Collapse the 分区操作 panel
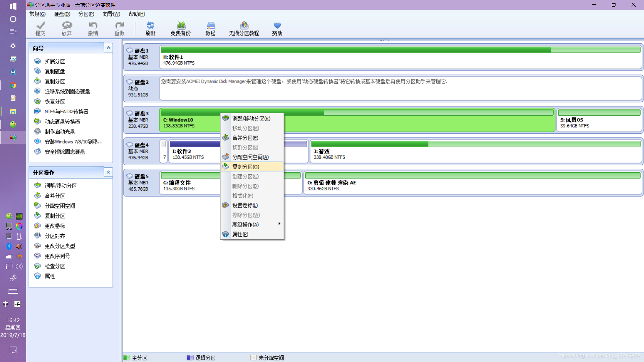 [108, 172]
